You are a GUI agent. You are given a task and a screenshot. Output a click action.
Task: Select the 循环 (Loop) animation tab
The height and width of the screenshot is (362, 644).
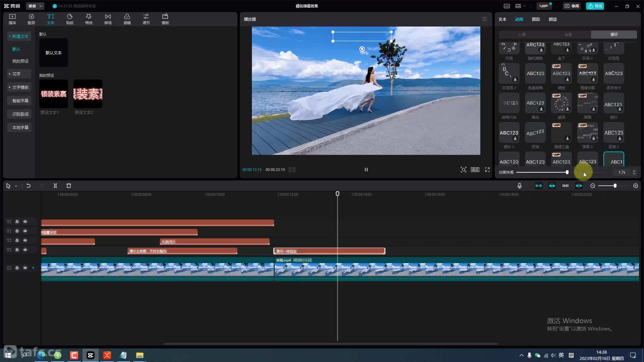coord(614,35)
